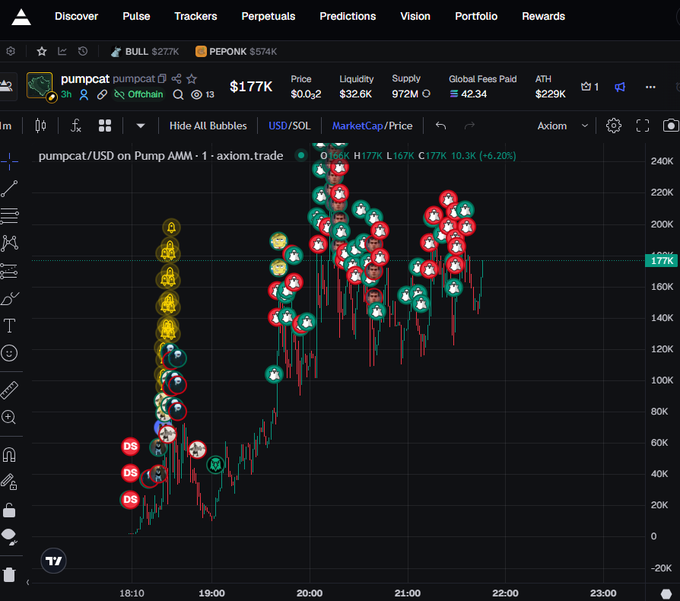Click the TradingView logo button
The width and height of the screenshot is (680, 601).
point(54,561)
